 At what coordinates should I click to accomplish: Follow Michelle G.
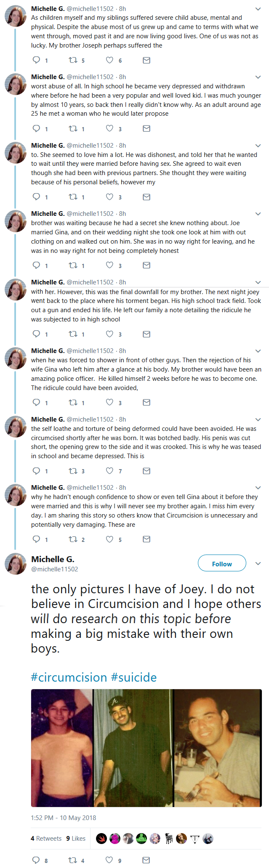coord(222,564)
